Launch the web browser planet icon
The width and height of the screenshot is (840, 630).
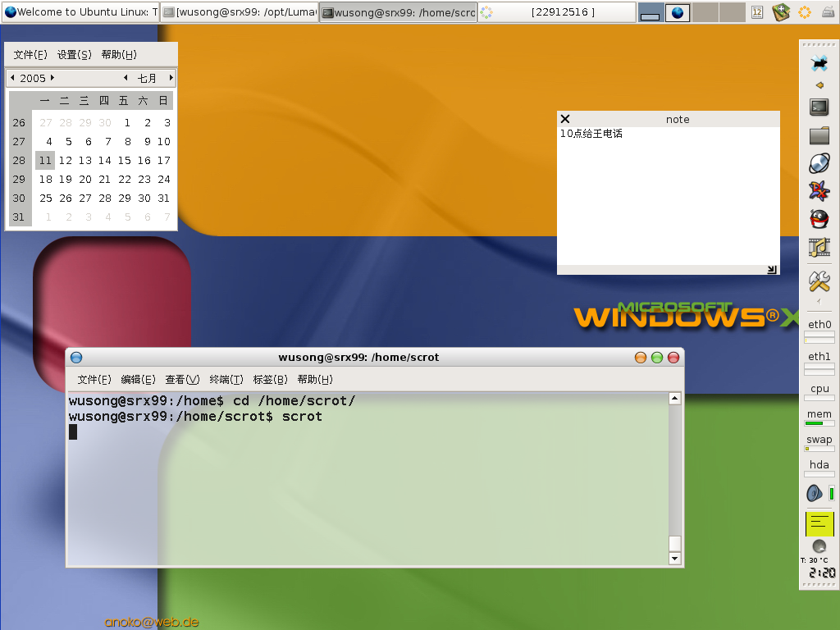(819, 163)
